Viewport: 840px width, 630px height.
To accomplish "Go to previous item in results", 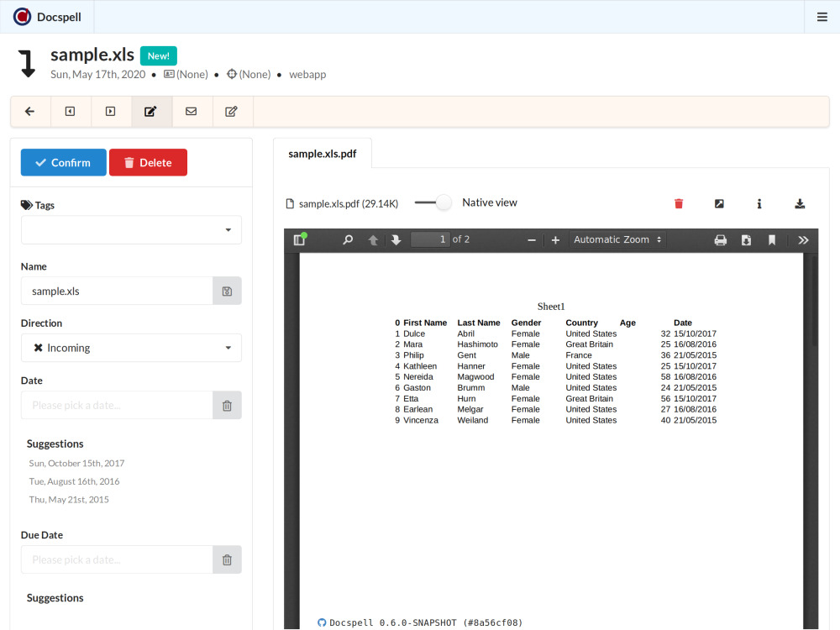I will tap(71, 112).
